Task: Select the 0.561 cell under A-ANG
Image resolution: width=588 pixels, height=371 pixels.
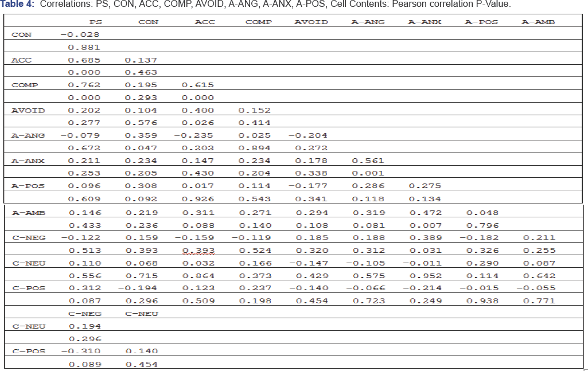Action: click(x=368, y=161)
